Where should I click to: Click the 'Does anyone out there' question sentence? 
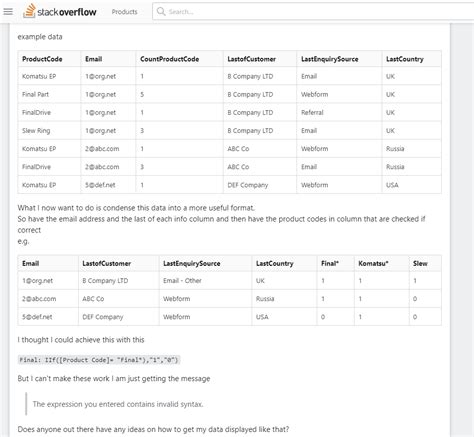click(153, 429)
